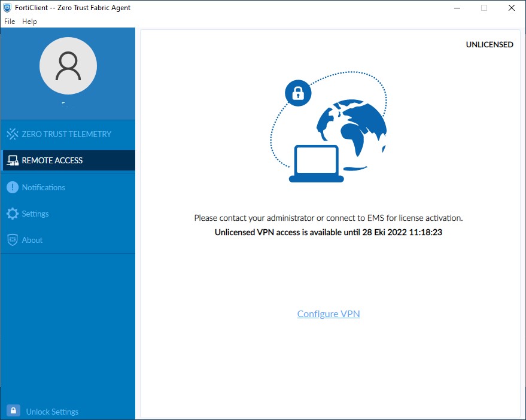Viewport: 526px width, 420px height.
Task: Click the Zero Trust Telemetry icon
Action: click(13, 134)
